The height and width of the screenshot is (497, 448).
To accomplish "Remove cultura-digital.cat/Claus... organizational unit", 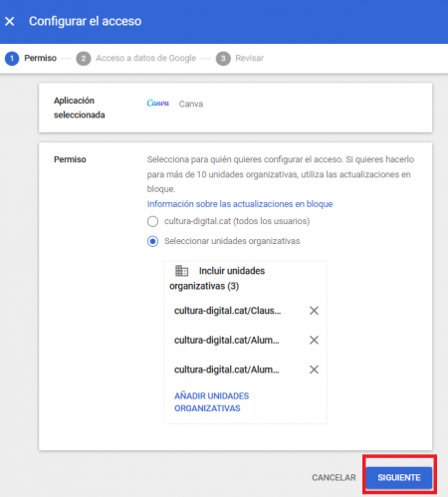I will pyautogui.click(x=314, y=311).
